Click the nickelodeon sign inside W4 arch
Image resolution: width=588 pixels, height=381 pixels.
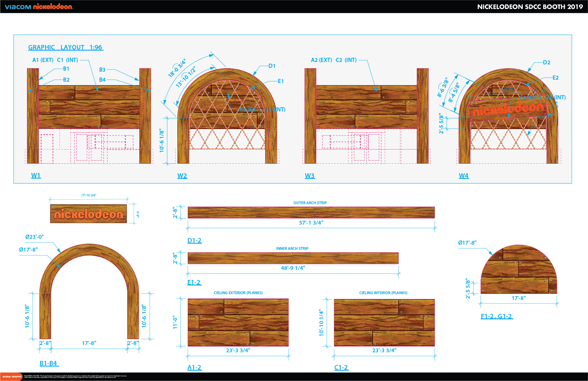(508, 110)
